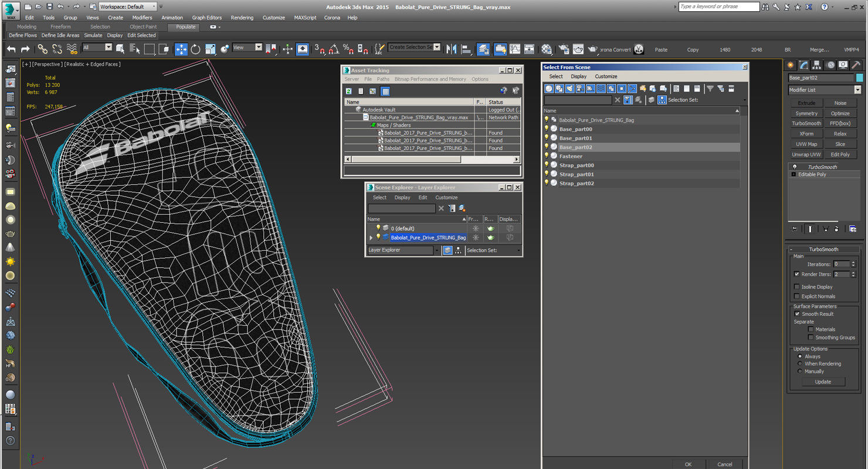Click the Mirror tool icon
This screenshot has width=868, height=469.
pyautogui.click(x=452, y=49)
